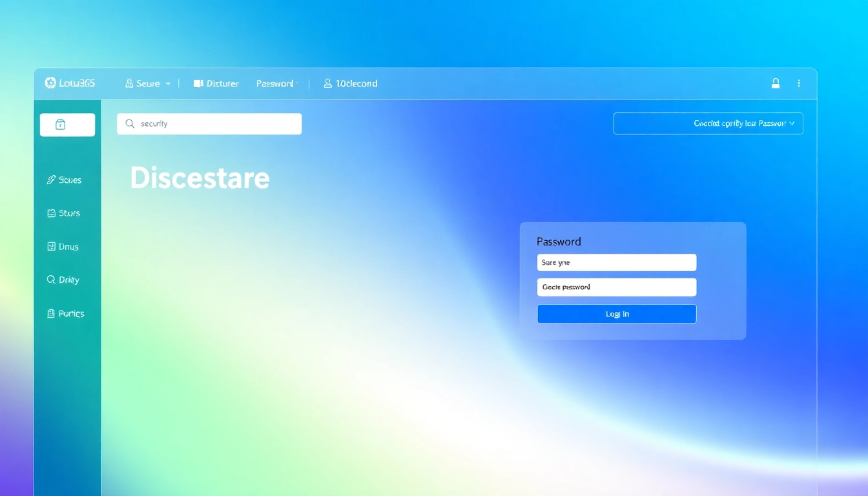Image resolution: width=868 pixels, height=496 pixels.
Task: Click the Lotu365 brand name
Action: (77, 83)
